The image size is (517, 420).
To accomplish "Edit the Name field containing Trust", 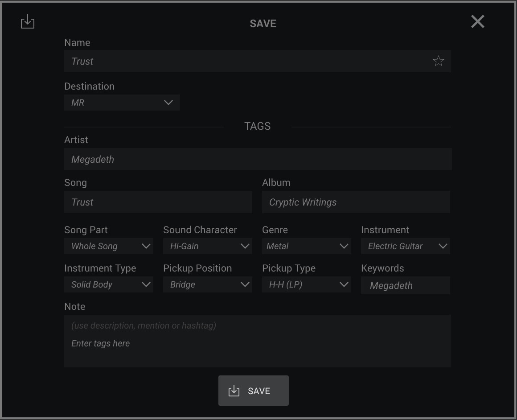I will click(258, 61).
